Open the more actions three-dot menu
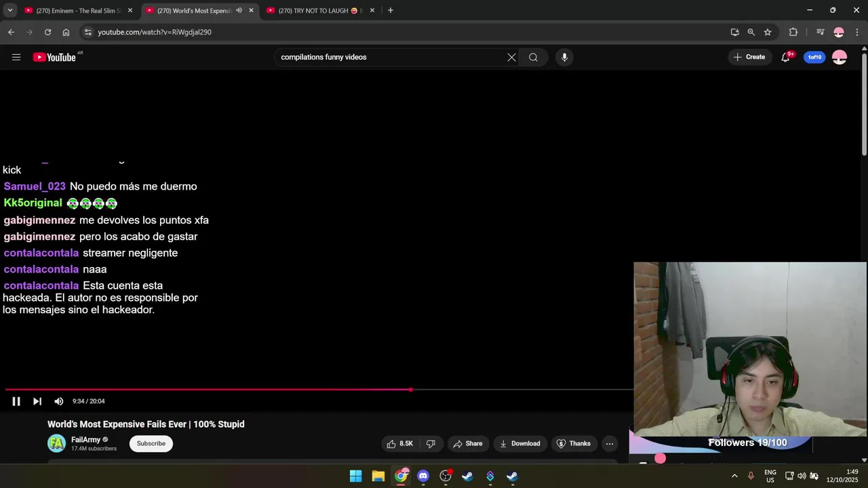Image resolution: width=868 pixels, height=488 pixels. point(610,443)
